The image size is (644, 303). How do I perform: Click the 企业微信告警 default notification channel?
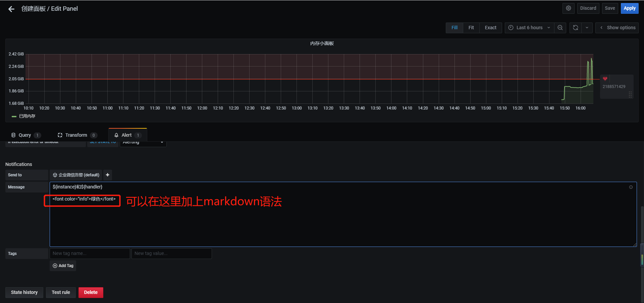pos(76,175)
